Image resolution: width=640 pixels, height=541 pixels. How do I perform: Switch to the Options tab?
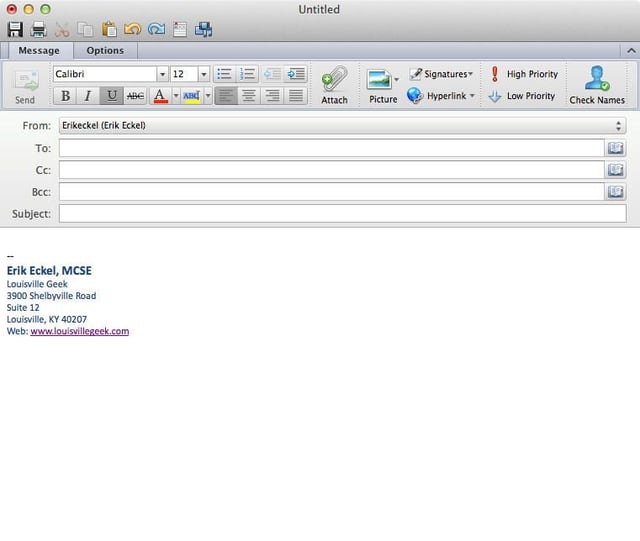(105, 51)
